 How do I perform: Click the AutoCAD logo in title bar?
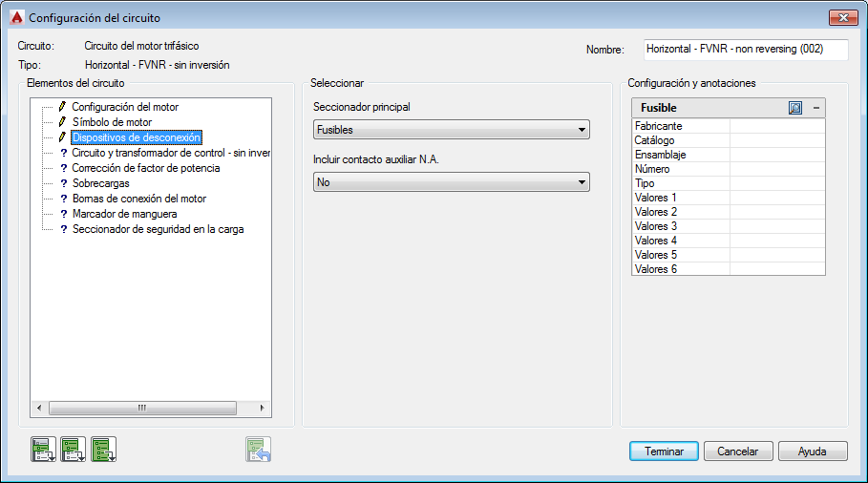[15, 17]
